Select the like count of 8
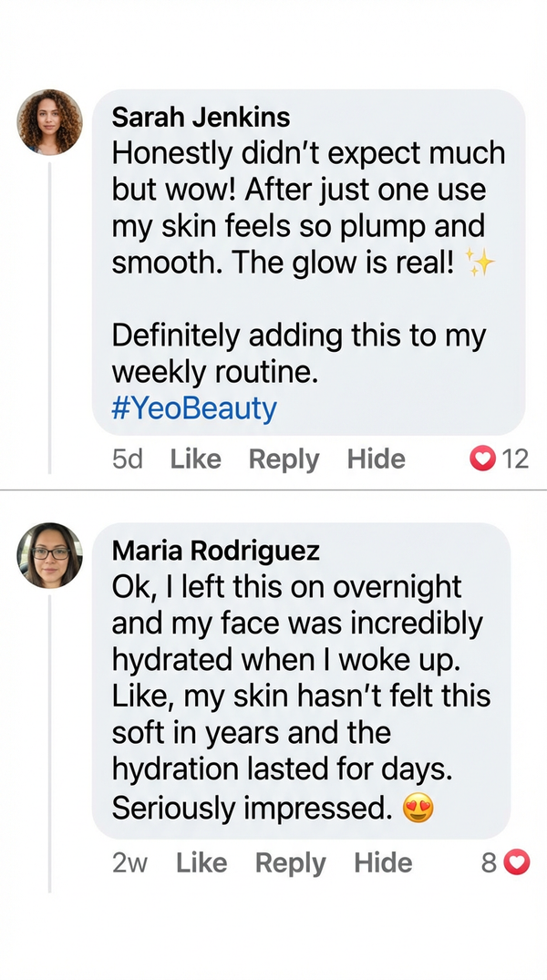This screenshot has width=547, height=980. 490,862
